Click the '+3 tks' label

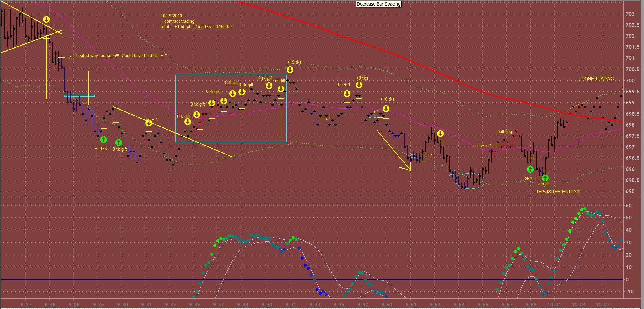click(101, 148)
